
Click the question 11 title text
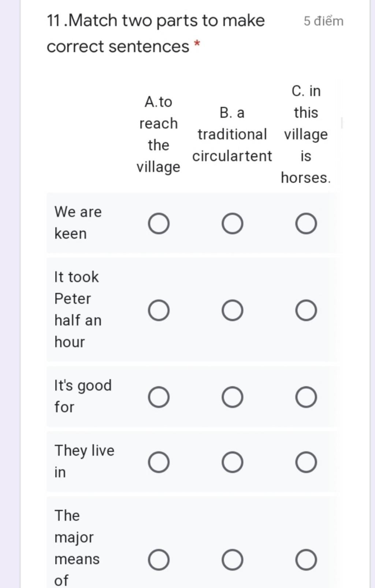(156, 33)
